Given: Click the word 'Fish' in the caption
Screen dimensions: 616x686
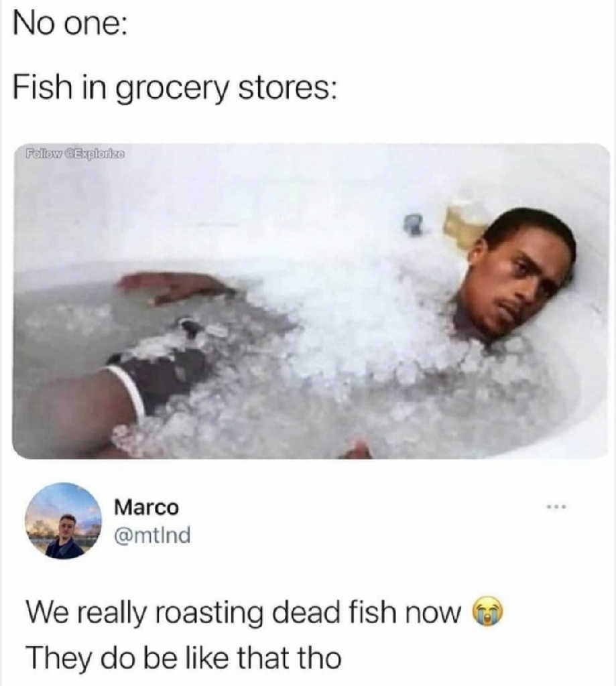Looking at the screenshot, I should [38, 86].
